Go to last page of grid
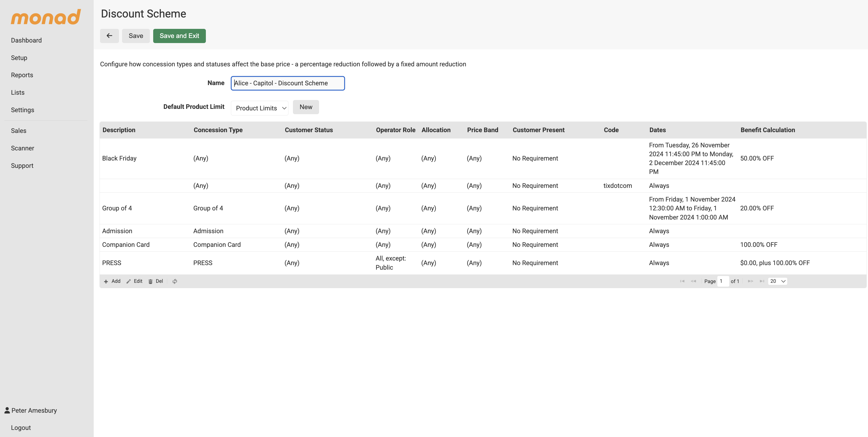This screenshot has width=868, height=437. click(761, 281)
